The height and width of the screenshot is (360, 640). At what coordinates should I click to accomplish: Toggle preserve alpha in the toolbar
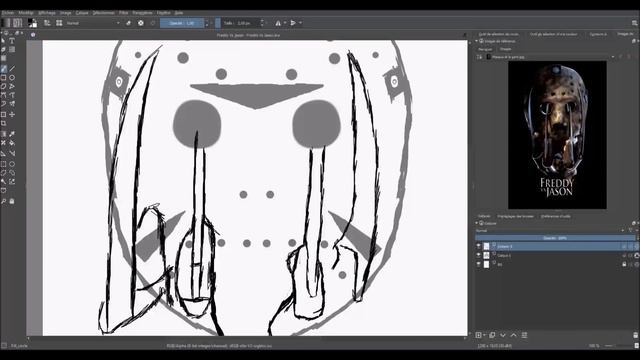coord(141,23)
